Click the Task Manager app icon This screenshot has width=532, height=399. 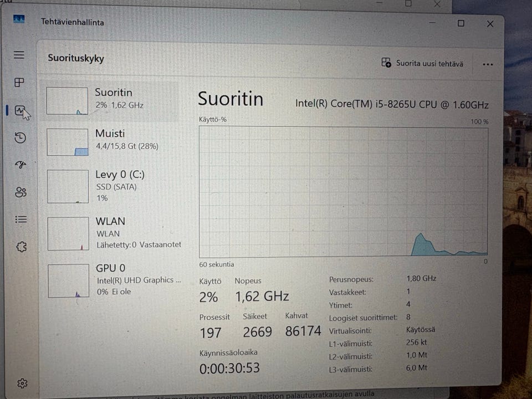pyautogui.click(x=19, y=19)
